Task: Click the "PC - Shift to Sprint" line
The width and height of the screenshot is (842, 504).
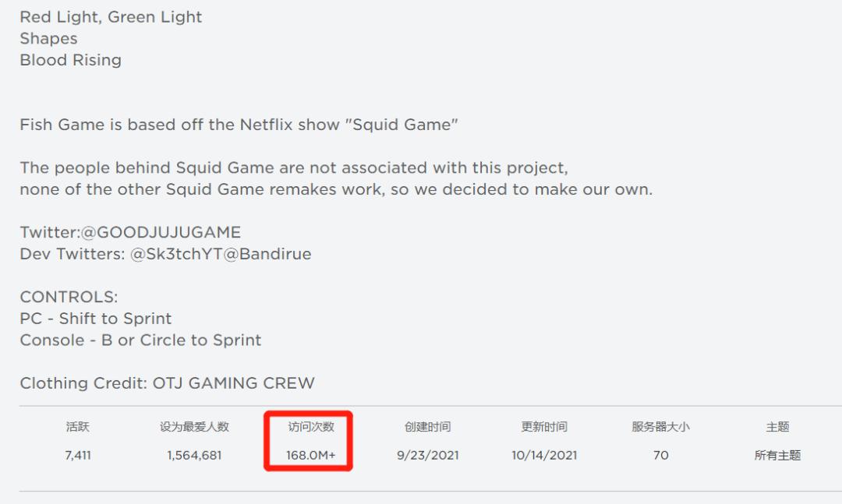Action: click(x=95, y=319)
